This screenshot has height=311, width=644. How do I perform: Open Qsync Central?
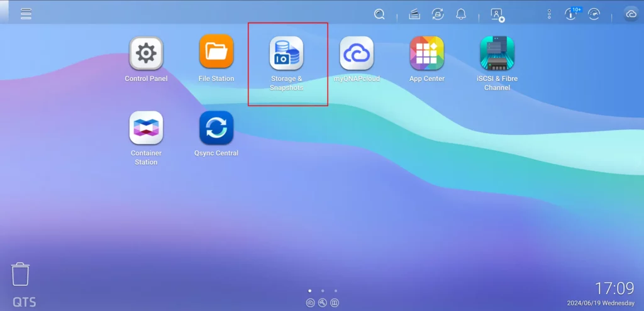point(216,128)
